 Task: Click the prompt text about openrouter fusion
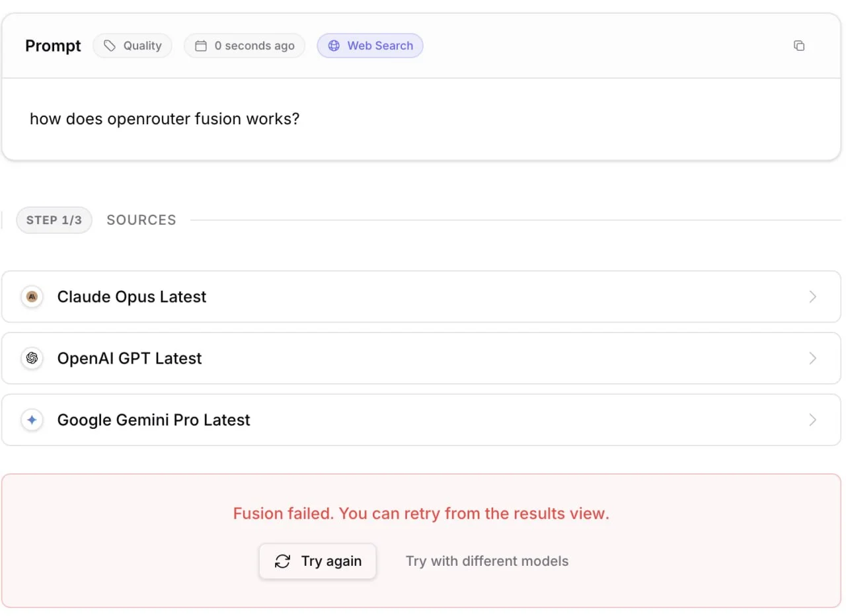coord(165,120)
